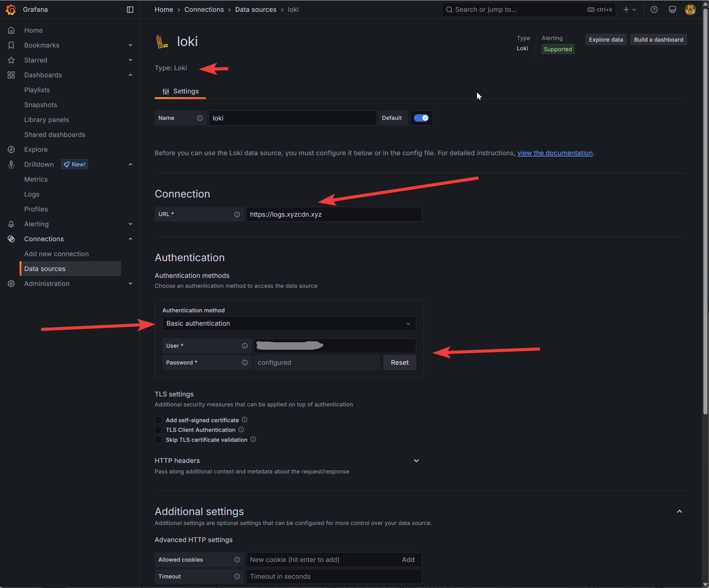This screenshot has height=588, width=709.
Task: Go to Data sources breadcrumb link
Action: (256, 9)
